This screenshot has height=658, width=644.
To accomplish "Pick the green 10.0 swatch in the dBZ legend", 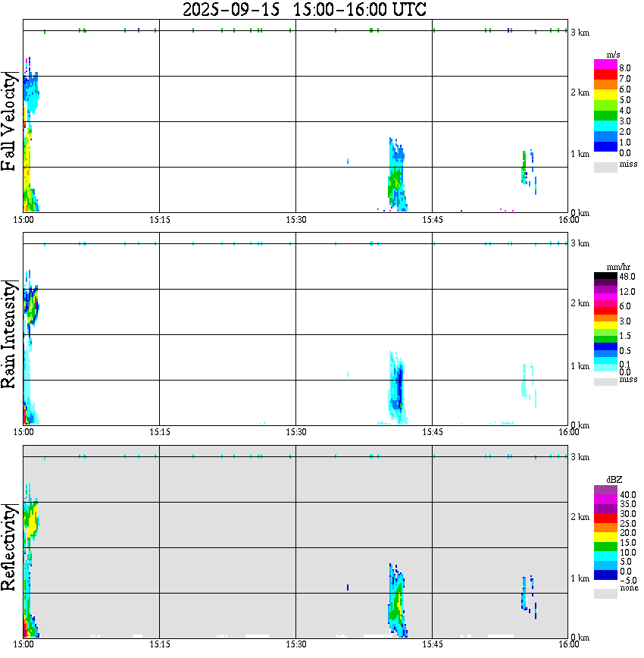I will pos(605,547).
